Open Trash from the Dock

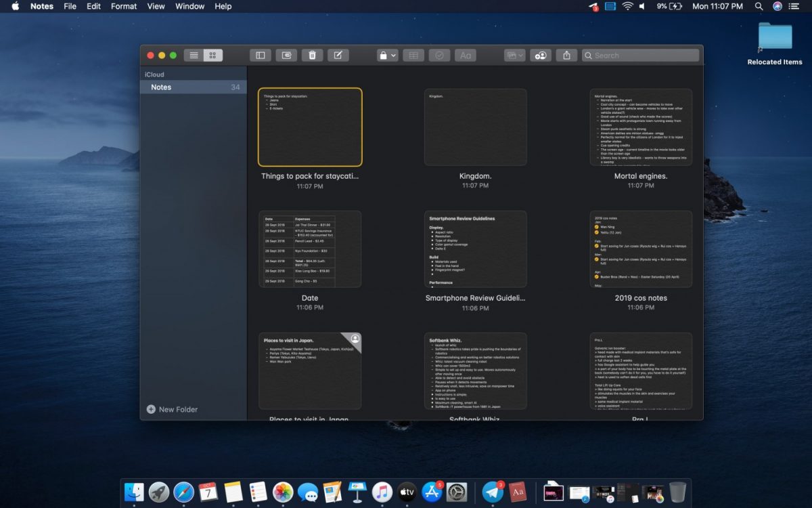(677, 492)
